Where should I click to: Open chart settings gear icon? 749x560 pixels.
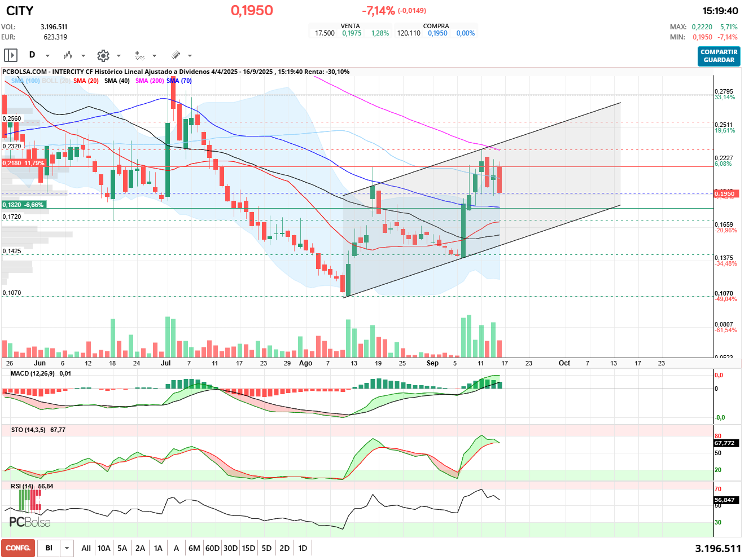coord(103,55)
